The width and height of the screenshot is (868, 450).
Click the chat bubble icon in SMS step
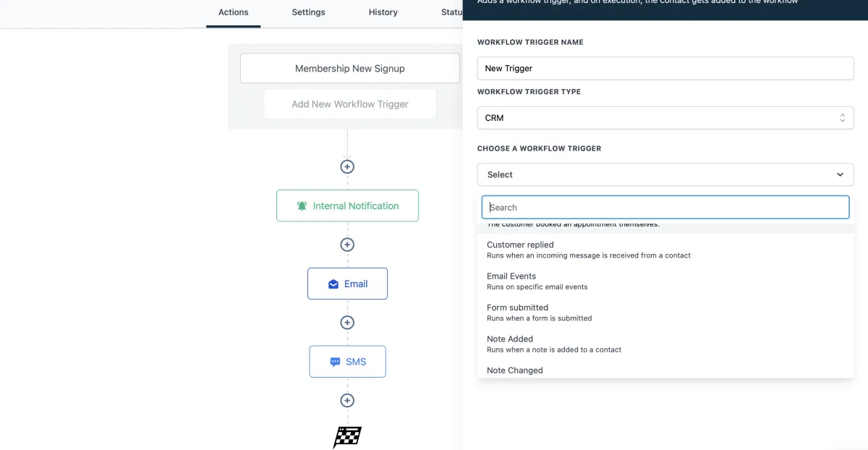335,362
